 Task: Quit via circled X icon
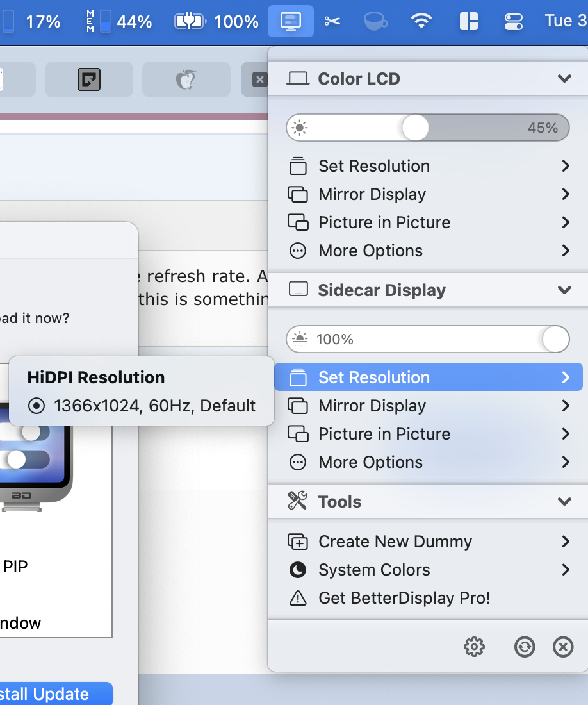pyautogui.click(x=563, y=647)
